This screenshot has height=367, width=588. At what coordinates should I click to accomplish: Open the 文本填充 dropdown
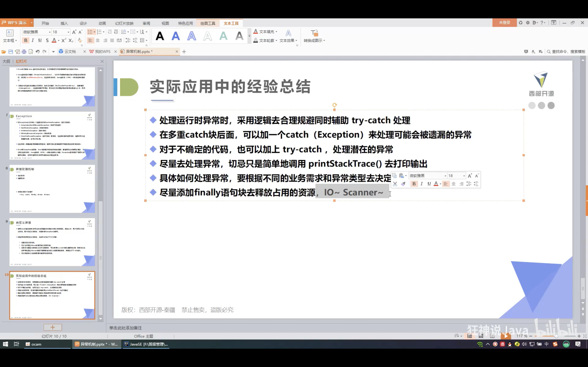276,32
